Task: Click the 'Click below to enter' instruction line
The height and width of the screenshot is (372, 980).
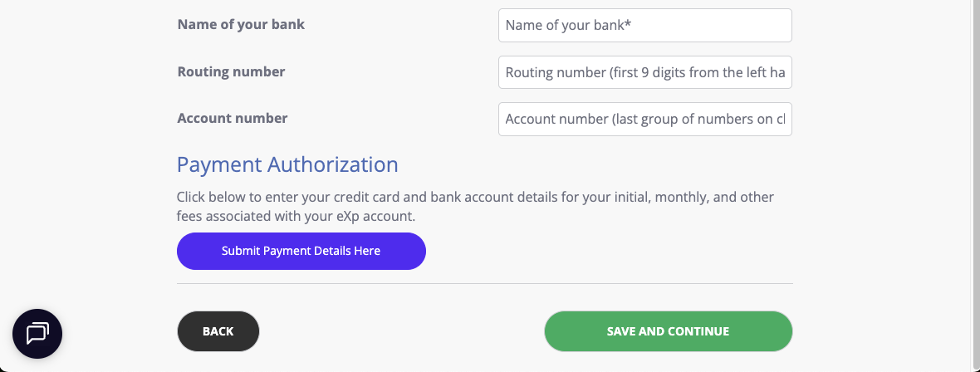Action: pos(475,198)
